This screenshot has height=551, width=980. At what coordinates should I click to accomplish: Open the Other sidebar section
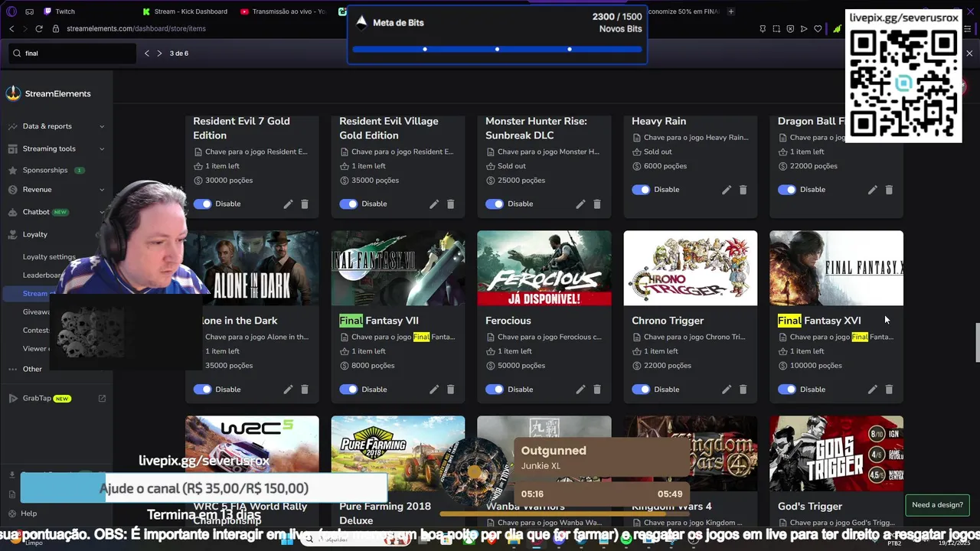pos(32,369)
